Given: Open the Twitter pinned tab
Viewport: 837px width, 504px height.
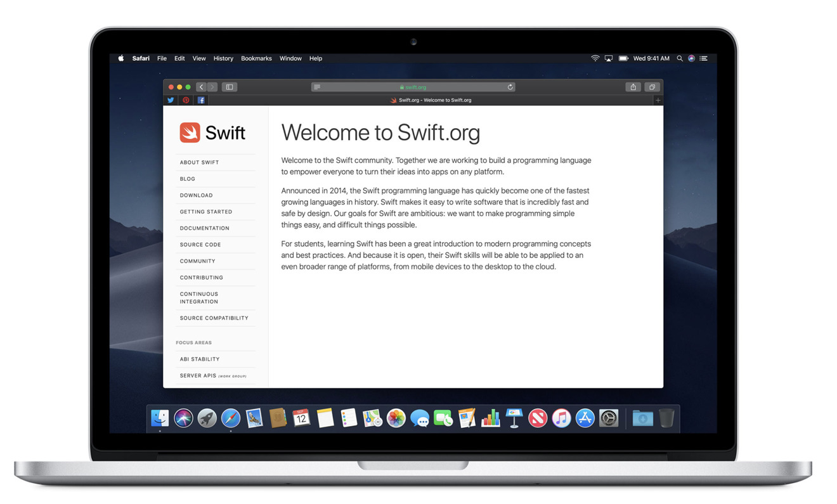Looking at the screenshot, I should tap(171, 100).
